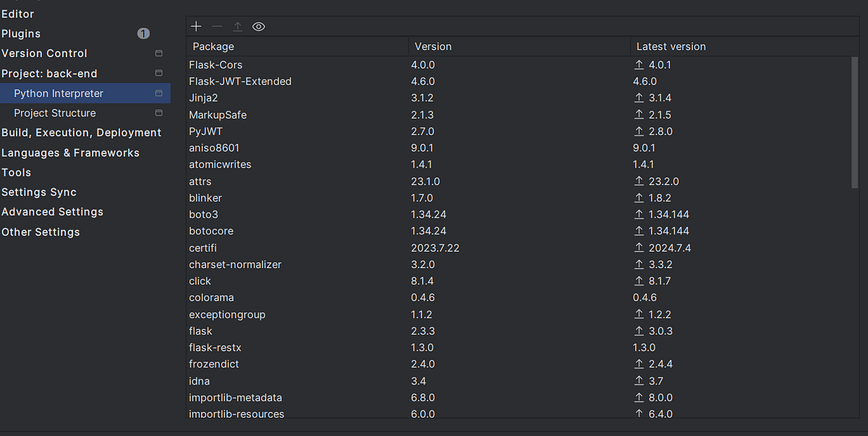Toggle early release versions with the eye icon
This screenshot has height=436, width=868.
(x=258, y=26)
